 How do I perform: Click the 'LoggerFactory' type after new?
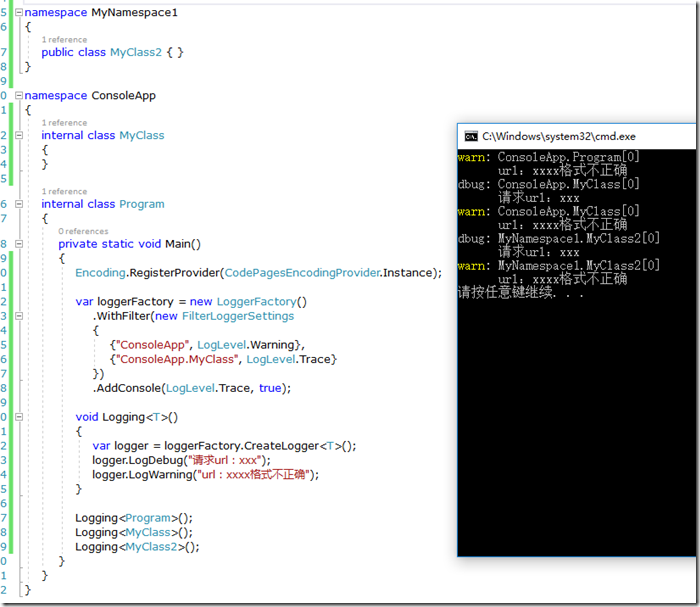[256, 302]
